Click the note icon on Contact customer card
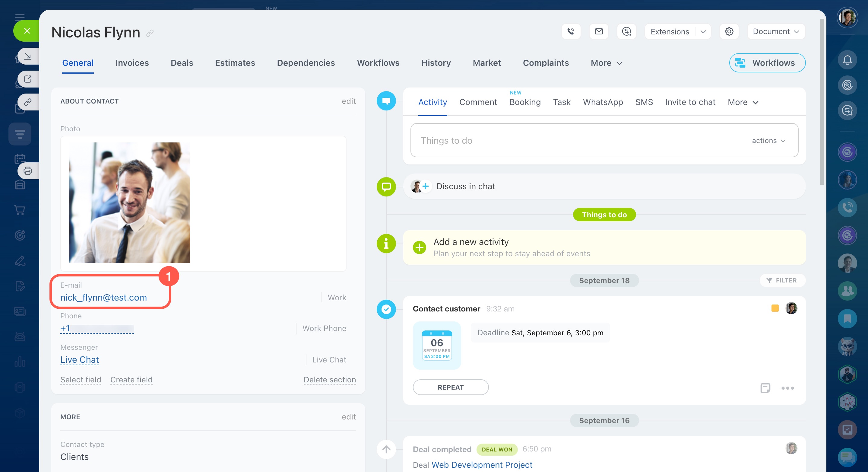The height and width of the screenshot is (472, 868). (x=765, y=388)
